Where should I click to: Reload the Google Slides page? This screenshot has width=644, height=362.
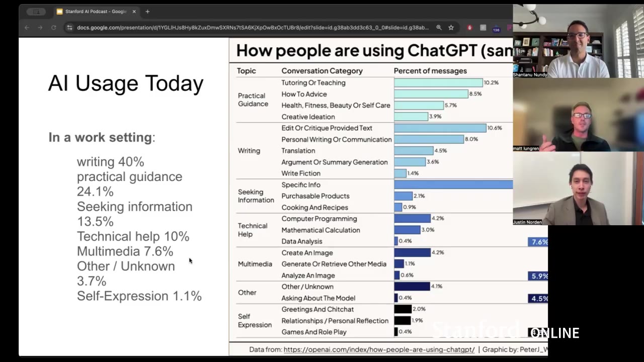(x=53, y=28)
